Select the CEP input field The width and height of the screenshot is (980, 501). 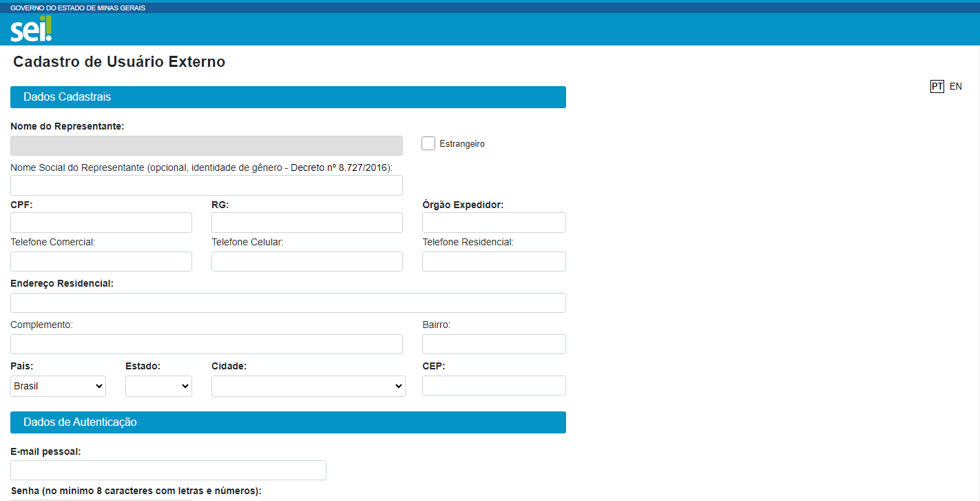pyautogui.click(x=494, y=385)
